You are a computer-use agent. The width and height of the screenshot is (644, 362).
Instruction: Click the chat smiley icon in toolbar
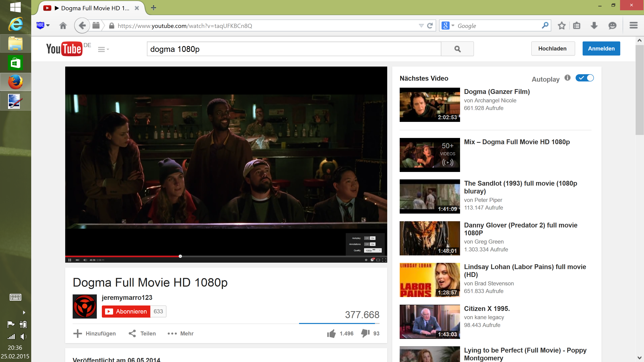612,26
